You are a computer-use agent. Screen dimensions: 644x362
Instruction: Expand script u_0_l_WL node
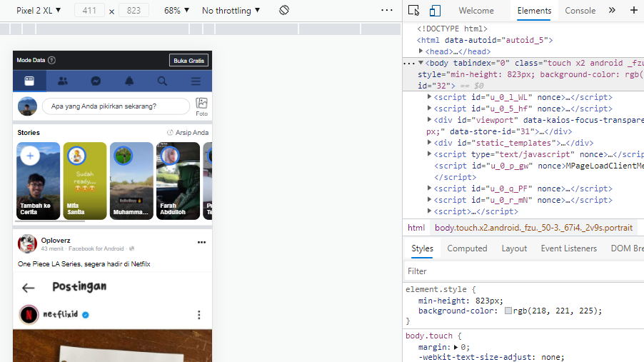pos(429,97)
